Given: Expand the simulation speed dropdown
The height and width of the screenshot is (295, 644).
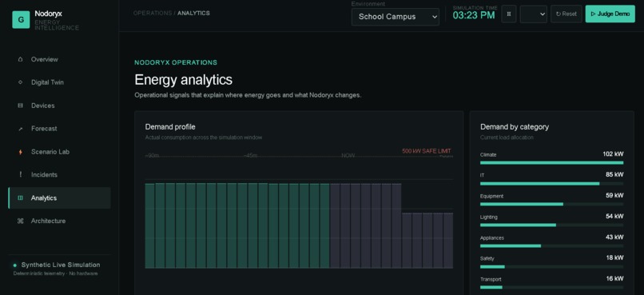Looking at the screenshot, I should (533, 14).
